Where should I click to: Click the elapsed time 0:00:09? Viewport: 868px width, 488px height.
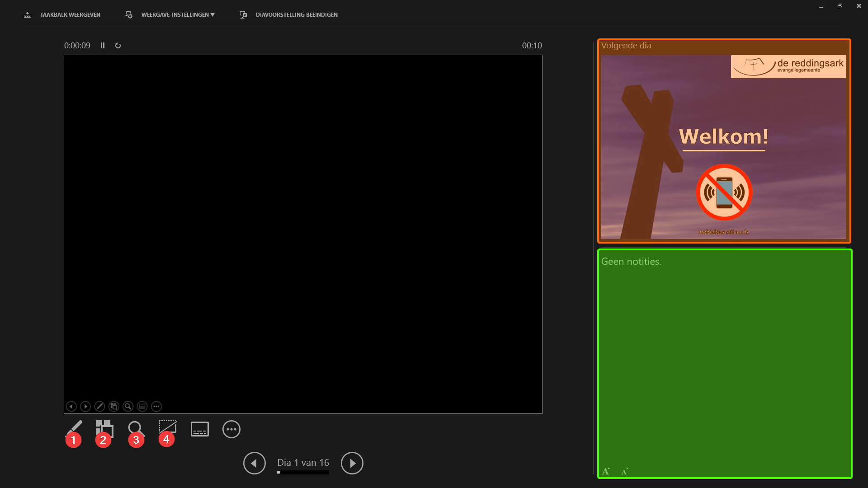click(x=77, y=46)
